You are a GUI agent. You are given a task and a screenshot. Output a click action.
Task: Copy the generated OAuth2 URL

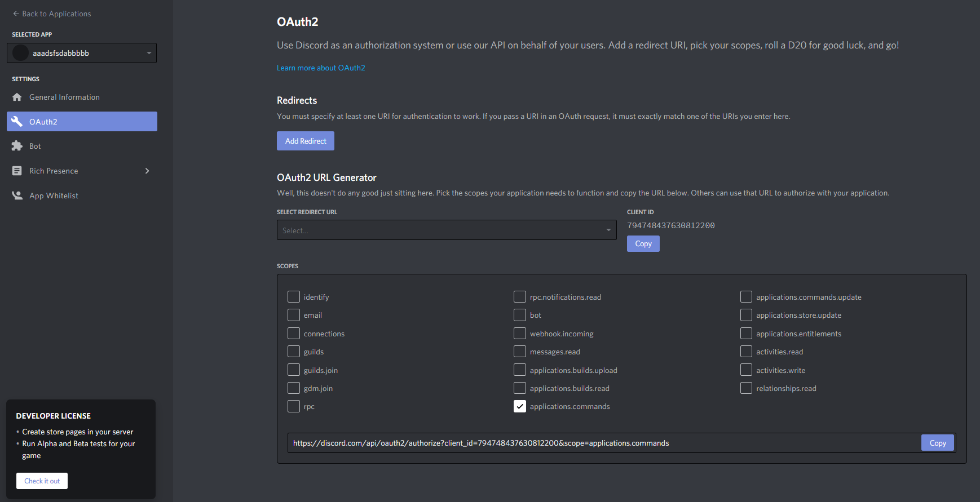coord(938,443)
